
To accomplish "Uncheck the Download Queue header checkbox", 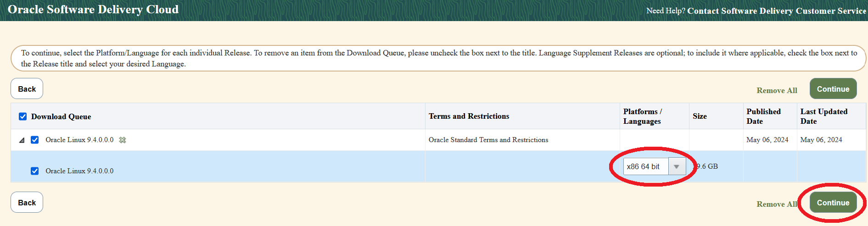I will pyautogui.click(x=22, y=116).
